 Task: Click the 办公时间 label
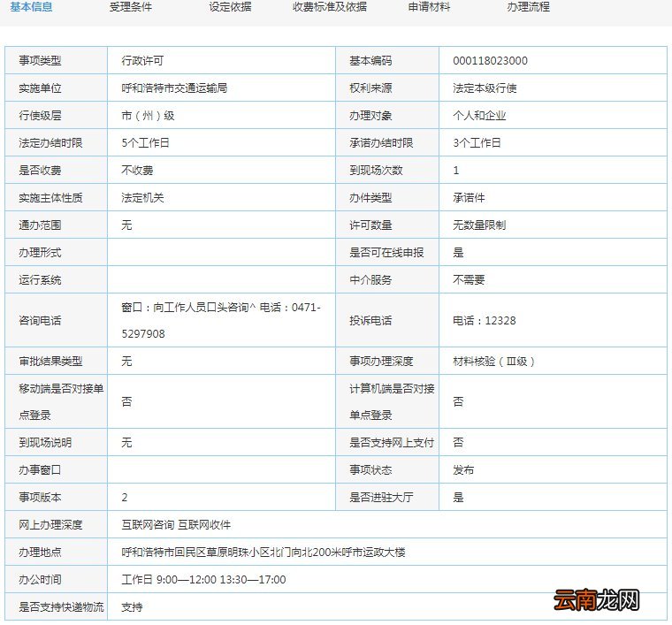[40, 580]
